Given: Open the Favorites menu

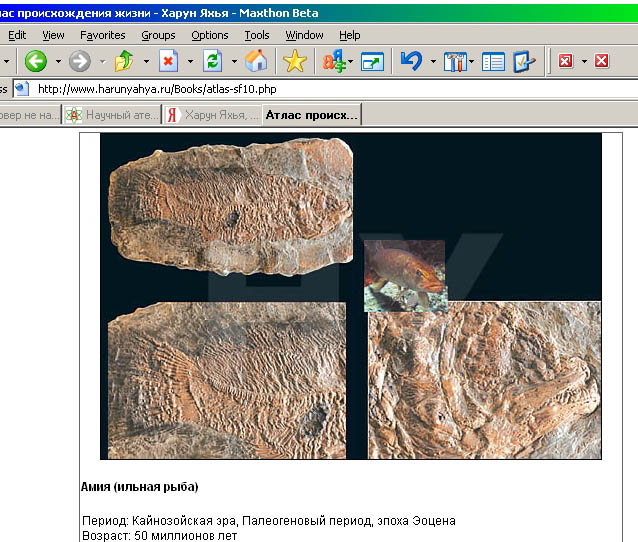Looking at the screenshot, I should [x=102, y=35].
